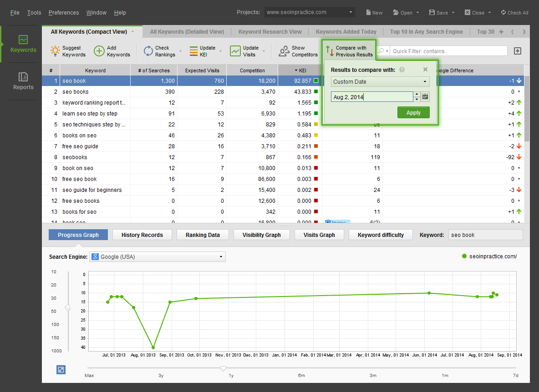Viewport: 539px width, 392px height.
Task: Open the Keywords sidebar module
Action: (x=23, y=44)
